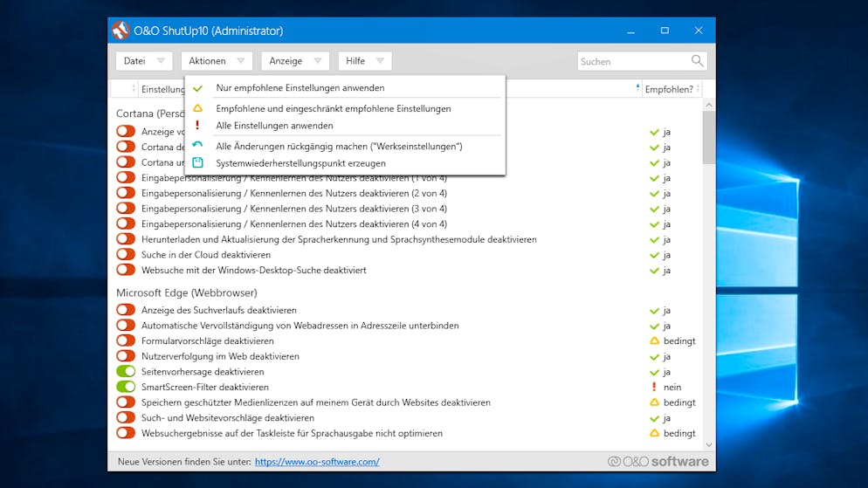Click green check icon in 'Seitenvorhersage deaktivieren' row
Image resolution: width=868 pixels, height=488 pixels.
coord(654,373)
